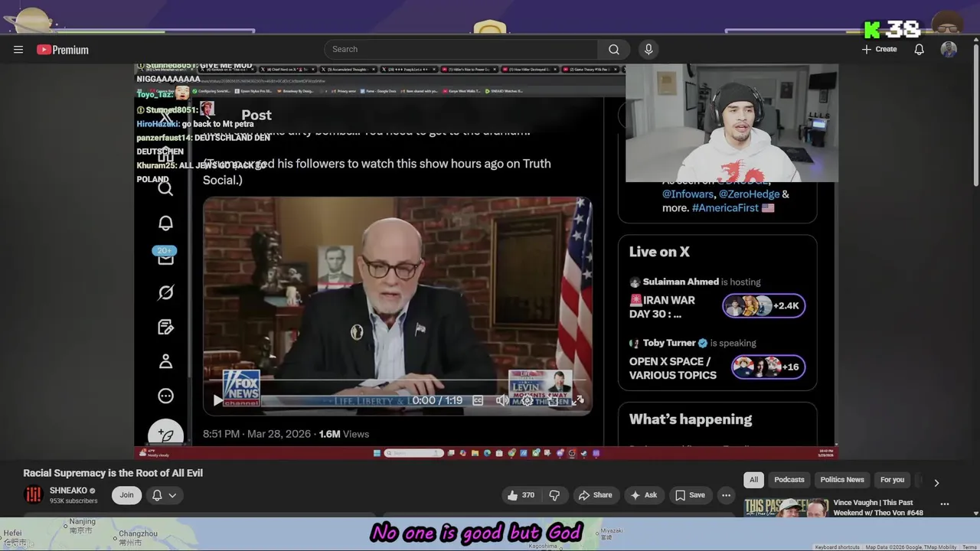This screenshot has height=551, width=980.
Task: Open the Vince Vaughn Theo Von video title
Action: [x=878, y=507]
